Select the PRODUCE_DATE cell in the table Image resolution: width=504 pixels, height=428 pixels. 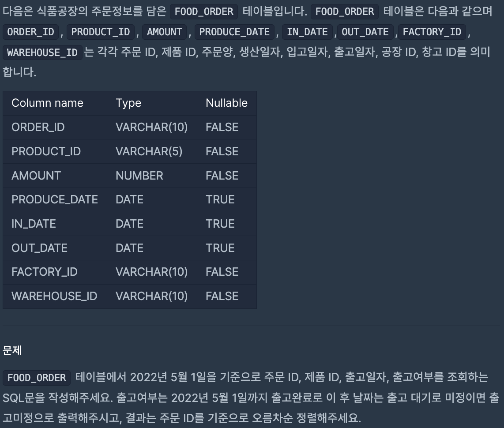[x=55, y=200]
